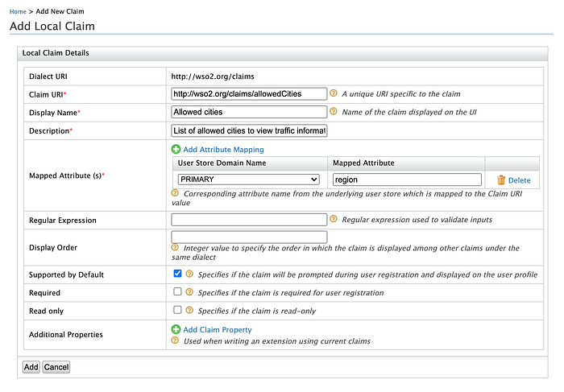Click the help icon beside Regular Expression field

coord(334,219)
